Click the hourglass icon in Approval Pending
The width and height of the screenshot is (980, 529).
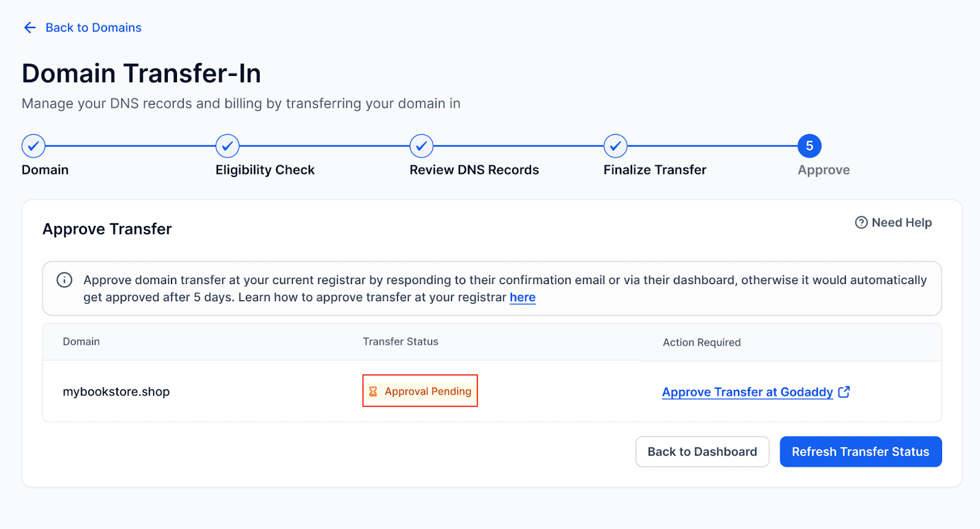coord(373,391)
